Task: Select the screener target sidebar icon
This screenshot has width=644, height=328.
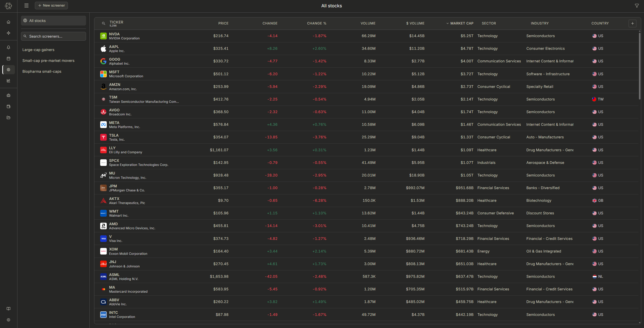Action: pyautogui.click(x=9, y=70)
